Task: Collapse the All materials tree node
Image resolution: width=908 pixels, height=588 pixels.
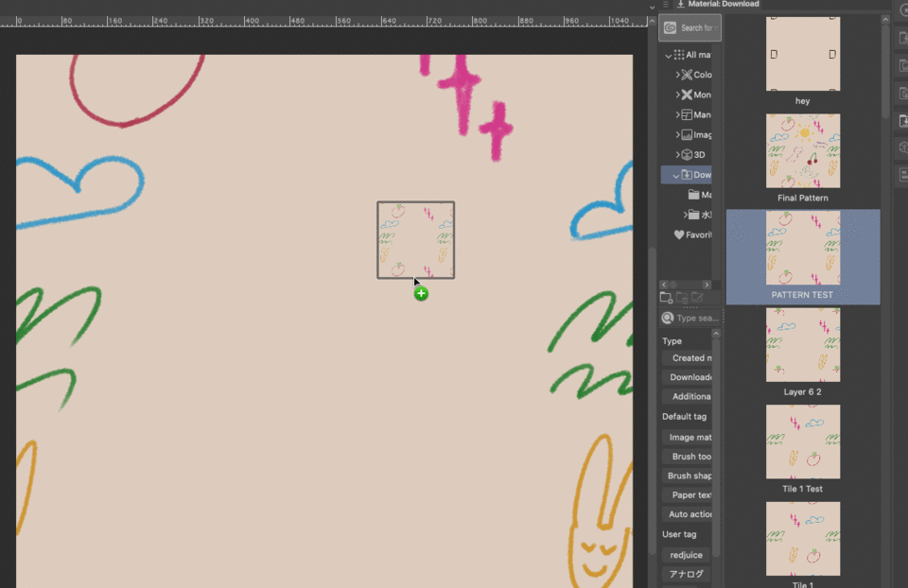Action: pyautogui.click(x=669, y=56)
